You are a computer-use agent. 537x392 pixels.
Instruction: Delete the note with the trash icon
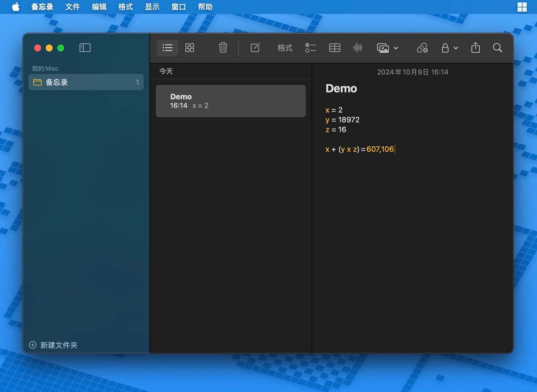[223, 48]
